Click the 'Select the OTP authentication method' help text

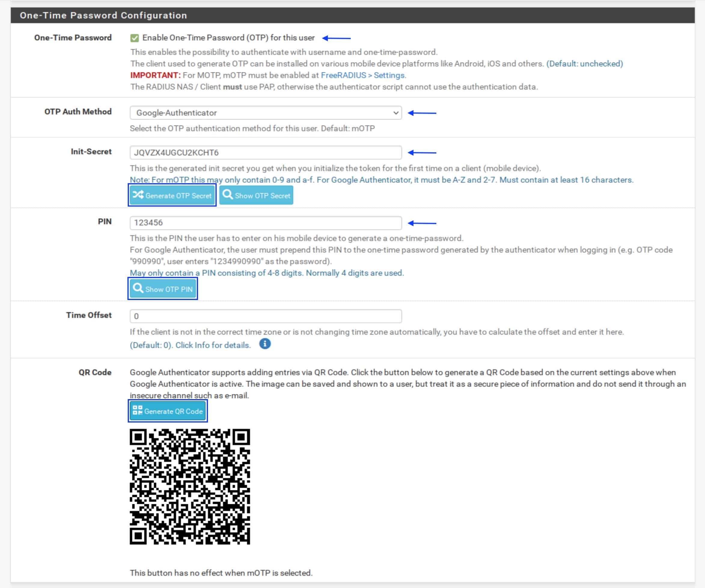pyautogui.click(x=252, y=129)
